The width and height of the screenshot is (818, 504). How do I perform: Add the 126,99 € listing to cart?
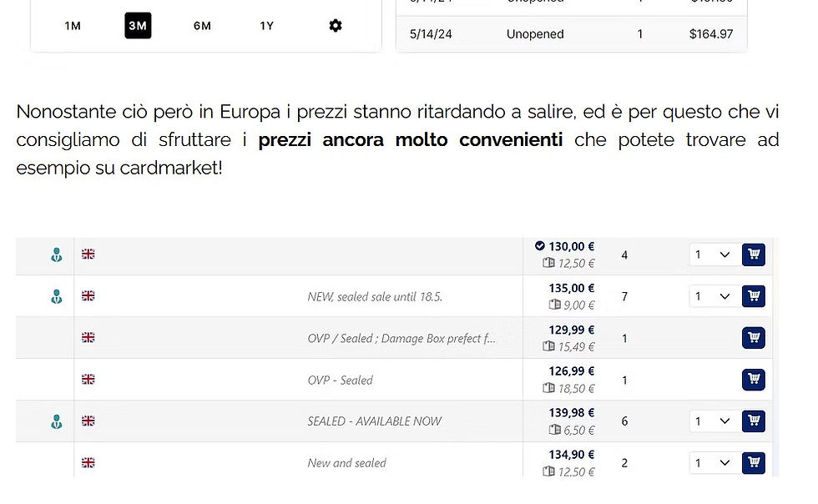pyautogui.click(x=753, y=380)
